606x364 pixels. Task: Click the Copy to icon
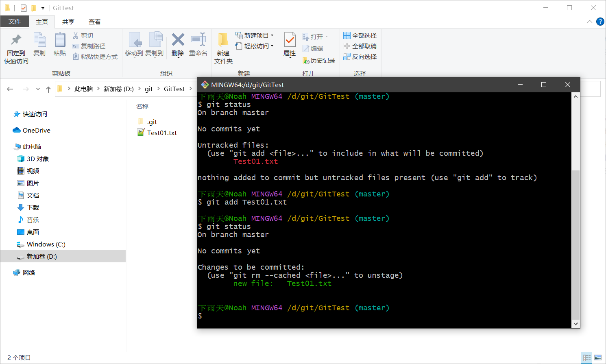[x=156, y=40]
